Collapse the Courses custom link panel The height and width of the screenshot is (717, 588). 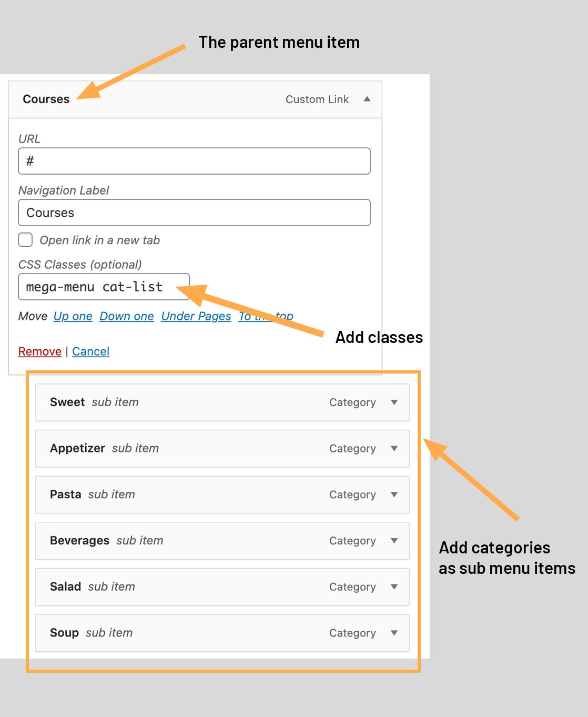click(x=367, y=99)
